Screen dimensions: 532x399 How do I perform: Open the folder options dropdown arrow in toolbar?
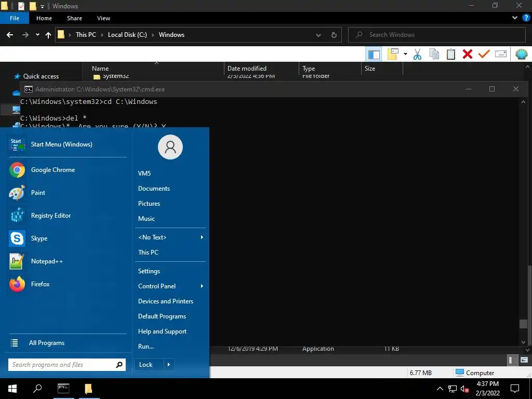(405, 54)
